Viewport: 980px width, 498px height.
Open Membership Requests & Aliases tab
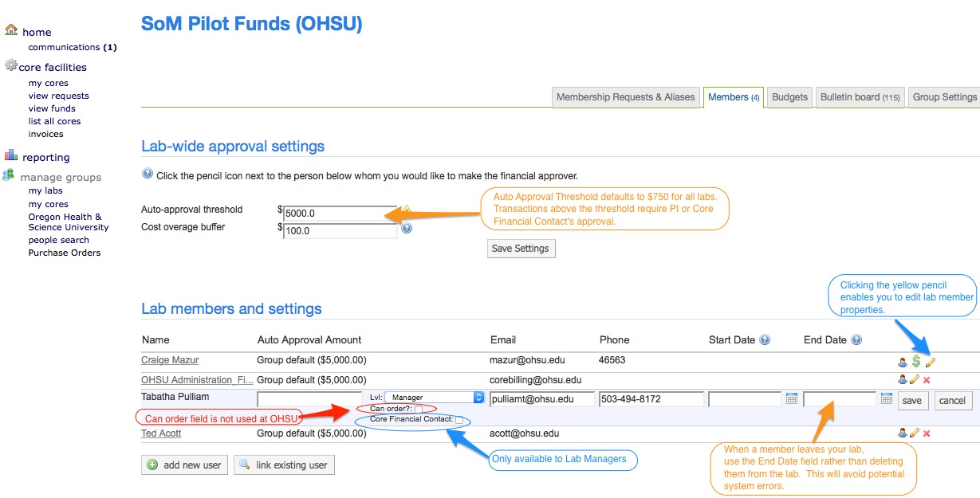625,97
